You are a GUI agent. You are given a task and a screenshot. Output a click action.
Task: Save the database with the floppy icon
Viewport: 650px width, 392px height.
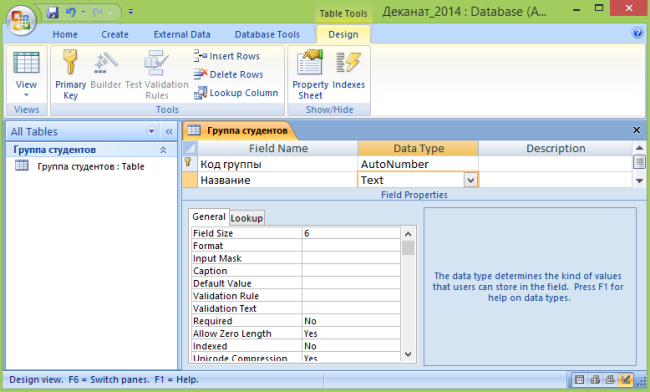[52, 12]
